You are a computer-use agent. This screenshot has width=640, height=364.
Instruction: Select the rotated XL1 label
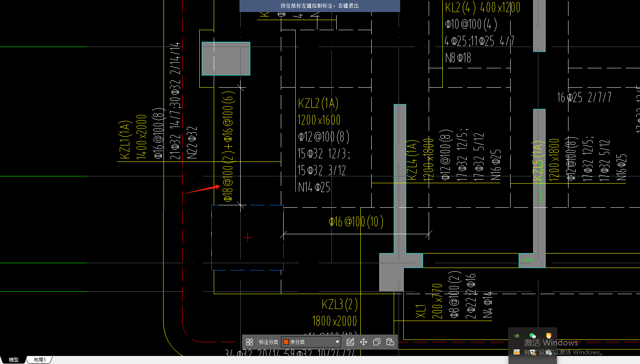(420, 311)
